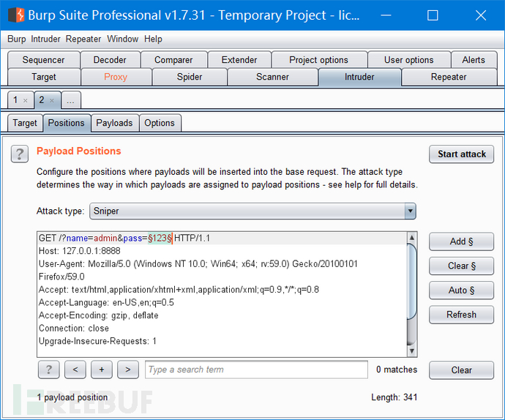The image size is (505, 420).
Task: Open the Burp menu
Action: pos(16,39)
